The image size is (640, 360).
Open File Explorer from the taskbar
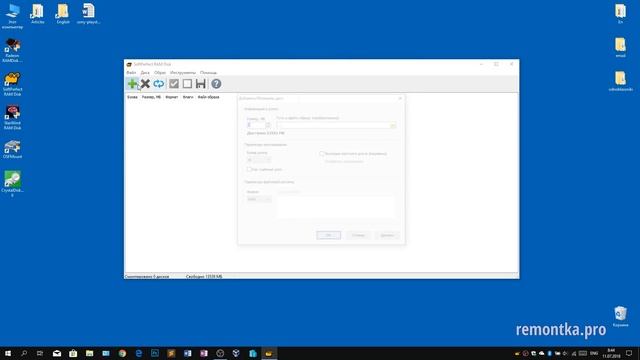coord(89,353)
